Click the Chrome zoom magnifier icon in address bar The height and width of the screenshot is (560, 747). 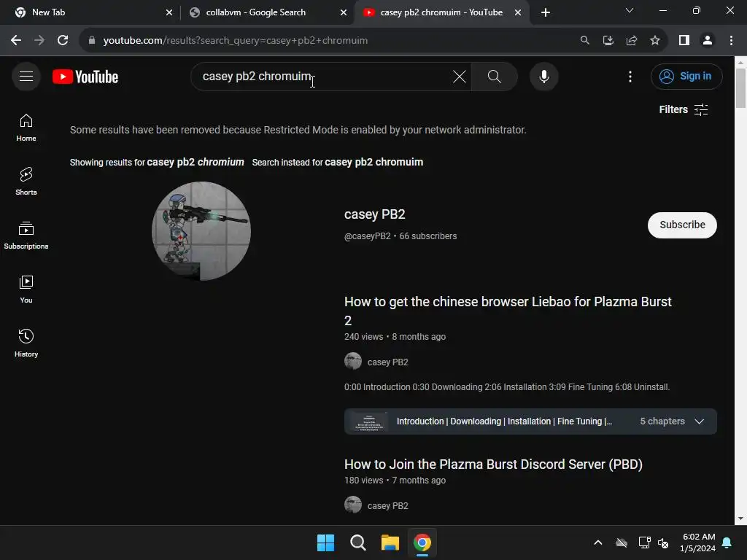[585, 41]
